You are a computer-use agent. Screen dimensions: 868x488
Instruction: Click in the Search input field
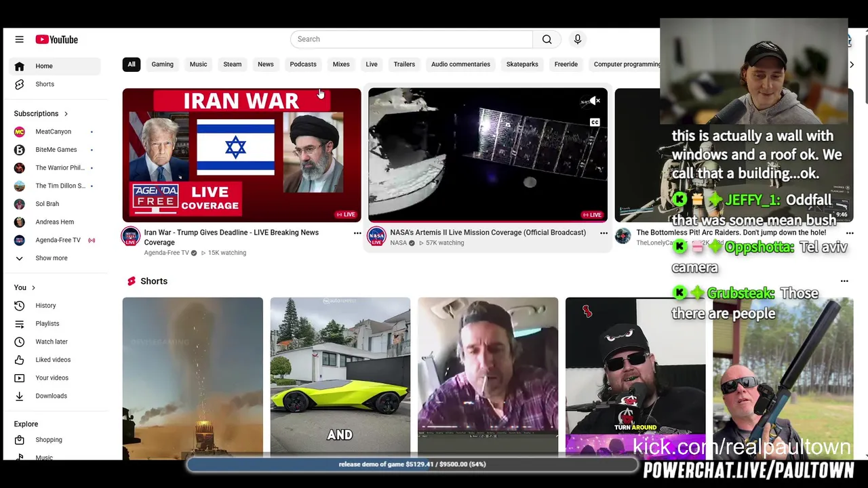pyautogui.click(x=412, y=39)
